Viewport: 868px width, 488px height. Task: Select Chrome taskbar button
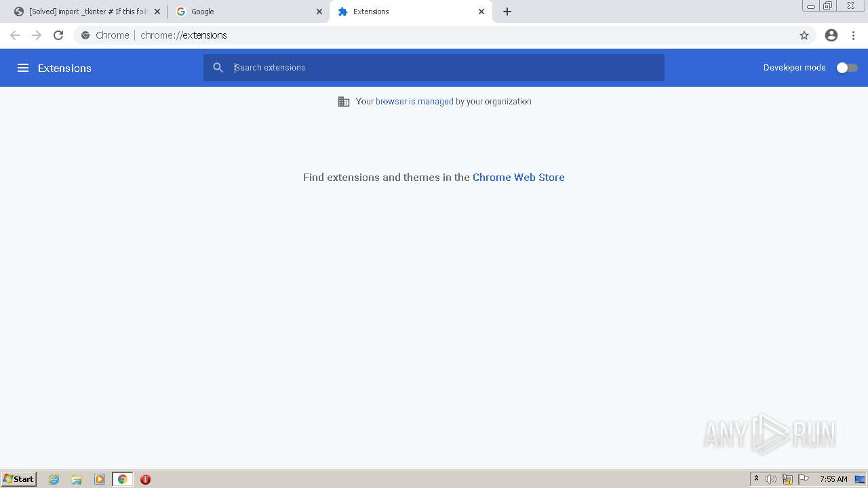tap(122, 479)
